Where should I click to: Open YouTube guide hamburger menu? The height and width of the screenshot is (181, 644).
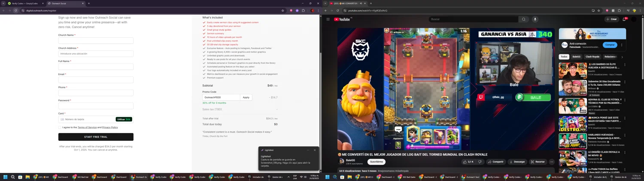click(x=328, y=19)
